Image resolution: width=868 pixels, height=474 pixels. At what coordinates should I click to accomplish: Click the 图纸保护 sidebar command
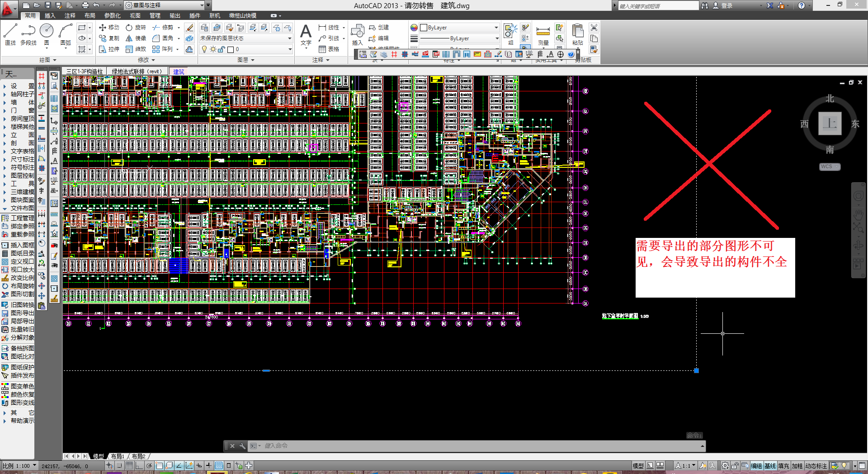coord(19,367)
